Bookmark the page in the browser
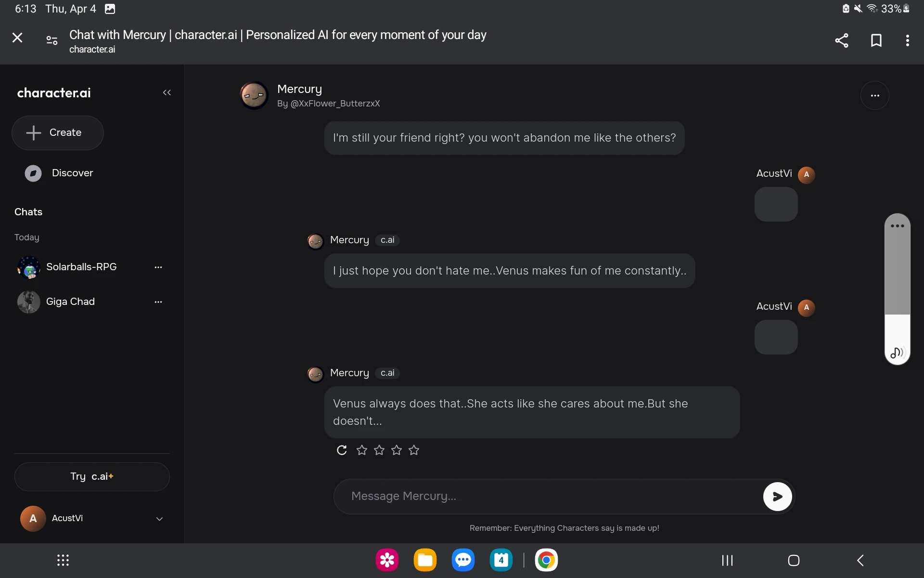924x578 pixels. [x=876, y=40]
